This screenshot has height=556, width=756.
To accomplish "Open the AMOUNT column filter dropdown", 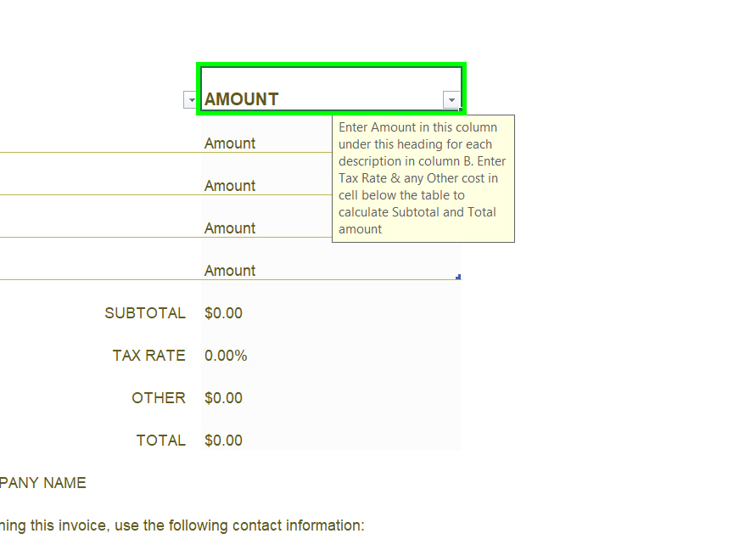I will 451,100.
